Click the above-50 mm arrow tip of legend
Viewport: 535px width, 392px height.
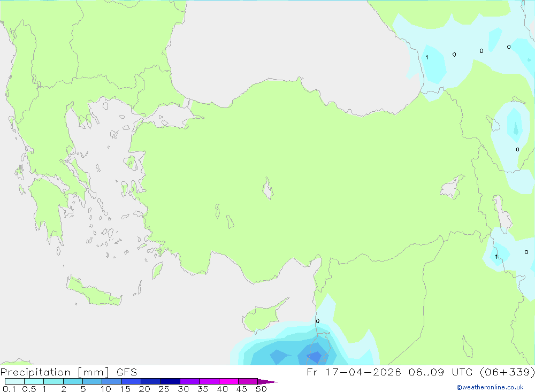pos(267,381)
